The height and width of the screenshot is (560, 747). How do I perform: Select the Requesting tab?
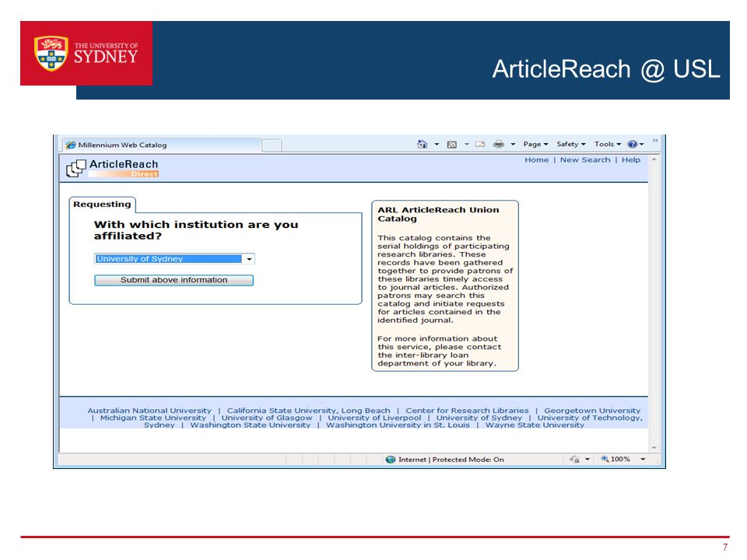[x=102, y=205]
